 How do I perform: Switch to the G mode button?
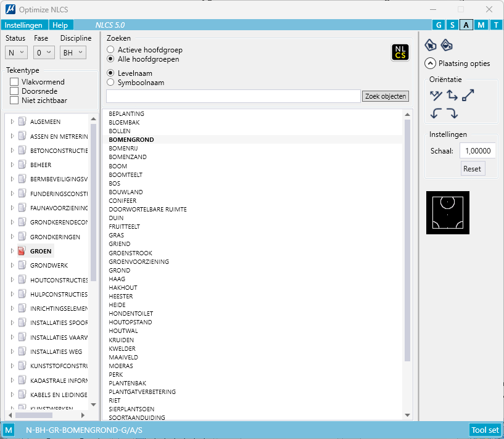tap(439, 25)
